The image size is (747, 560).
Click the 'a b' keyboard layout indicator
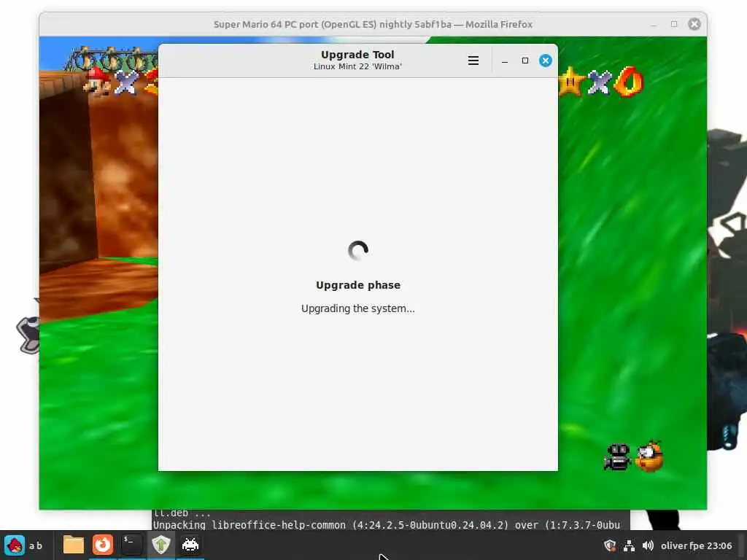[35, 545]
